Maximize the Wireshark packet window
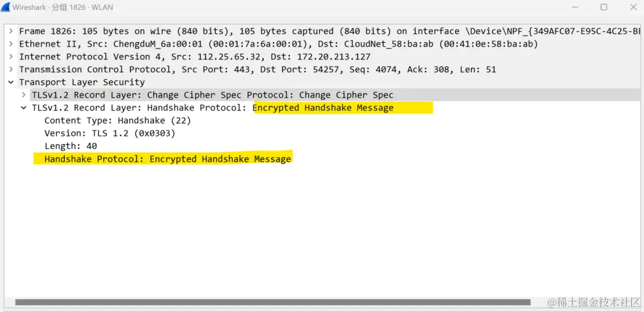 click(604, 7)
